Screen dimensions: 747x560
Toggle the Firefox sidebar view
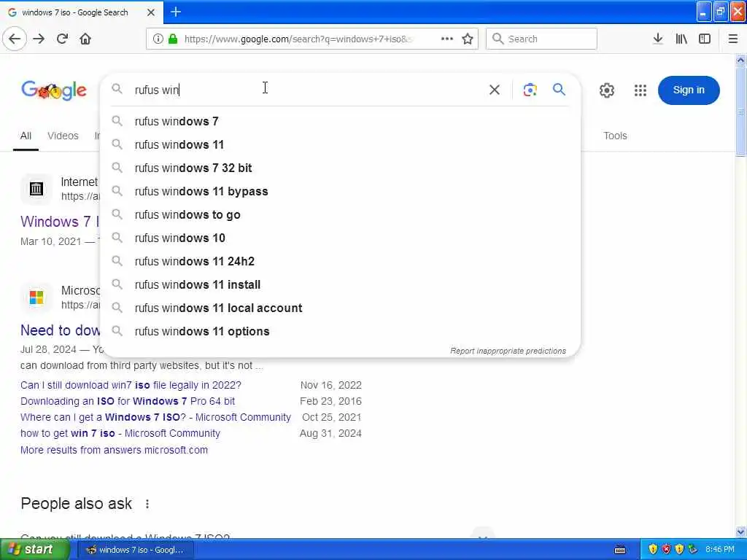click(705, 39)
